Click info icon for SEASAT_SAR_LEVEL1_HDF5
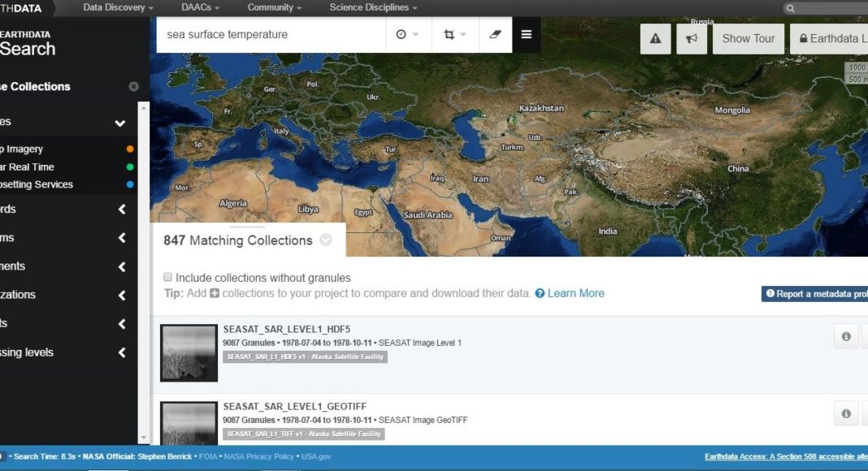The height and width of the screenshot is (471, 868). point(846,336)
